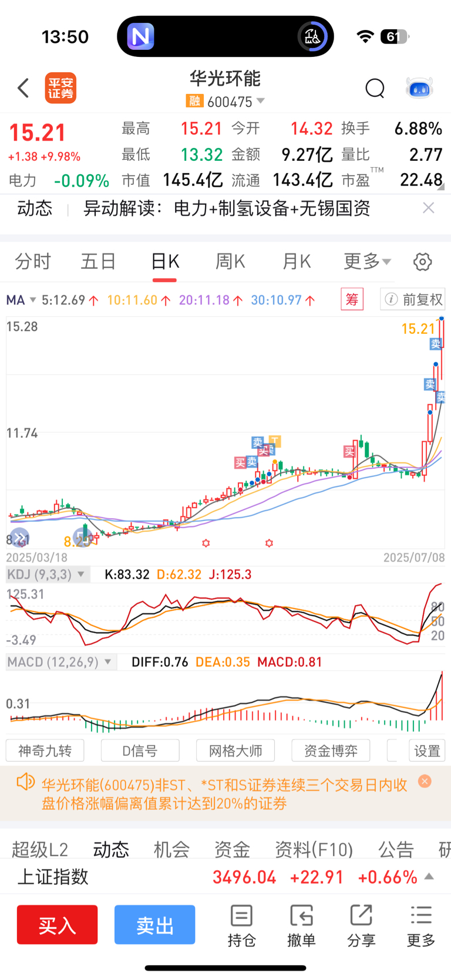Open the chart settings gear icon
This screenshot has height=980, width=451.
click(422, 262)
